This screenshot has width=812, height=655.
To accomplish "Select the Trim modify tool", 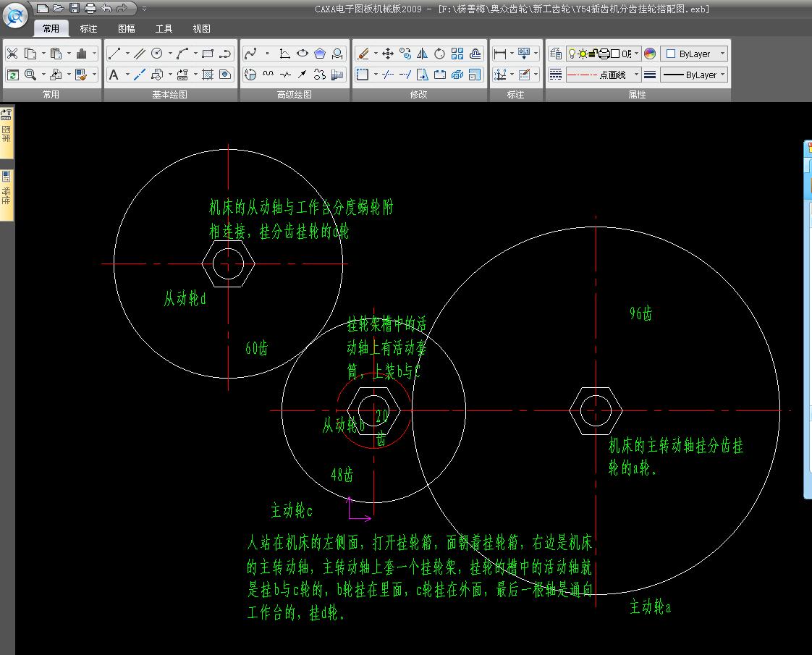I will pos(388,75).
